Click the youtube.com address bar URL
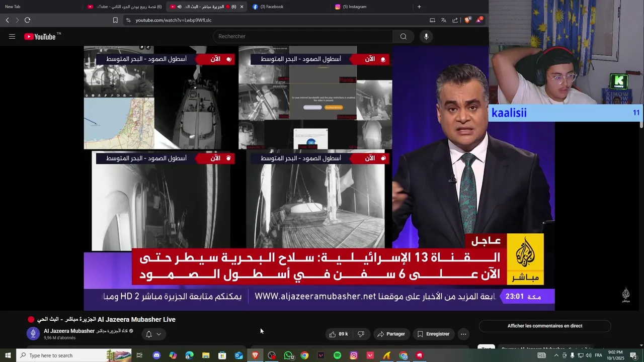 click(174, 20)
